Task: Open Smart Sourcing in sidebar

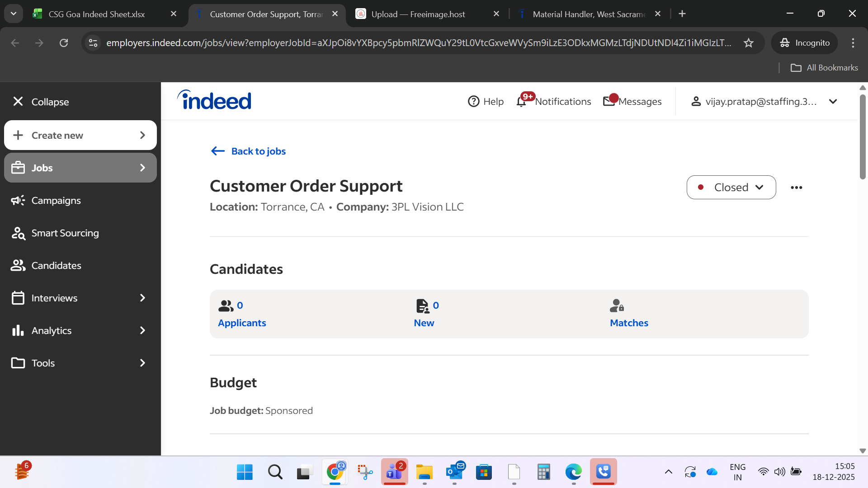Action: (x=65, y=233)
